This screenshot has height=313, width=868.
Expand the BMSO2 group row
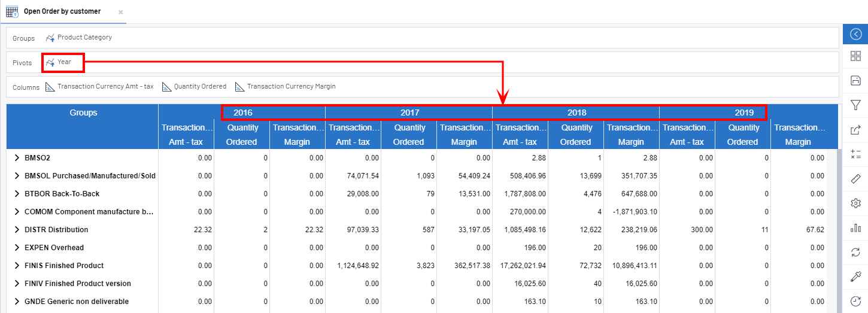(x=17, y=158)
